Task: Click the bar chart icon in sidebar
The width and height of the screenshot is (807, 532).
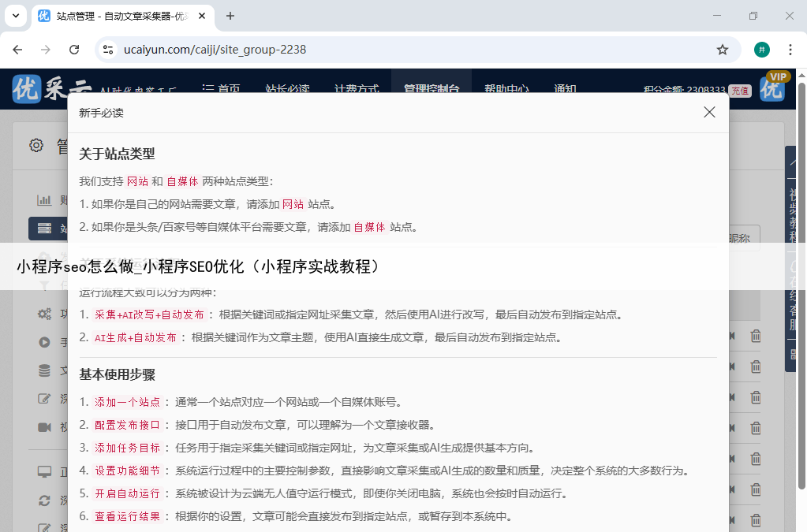Action: [x=45, y=200]
